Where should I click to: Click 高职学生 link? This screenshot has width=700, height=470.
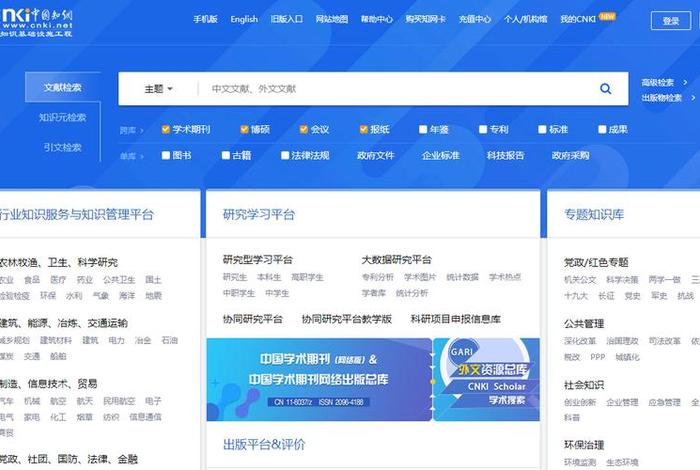pyautogui.click(x=307, y=277)
